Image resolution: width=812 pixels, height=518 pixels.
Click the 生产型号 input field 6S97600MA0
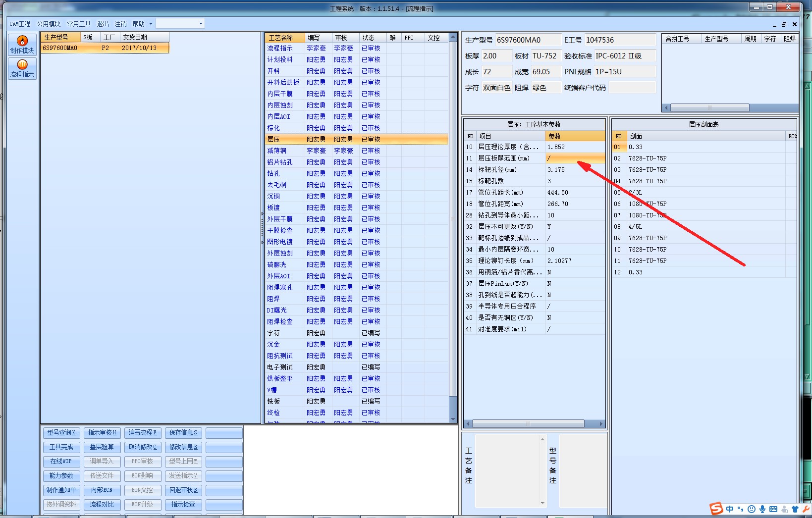point(529,40)
